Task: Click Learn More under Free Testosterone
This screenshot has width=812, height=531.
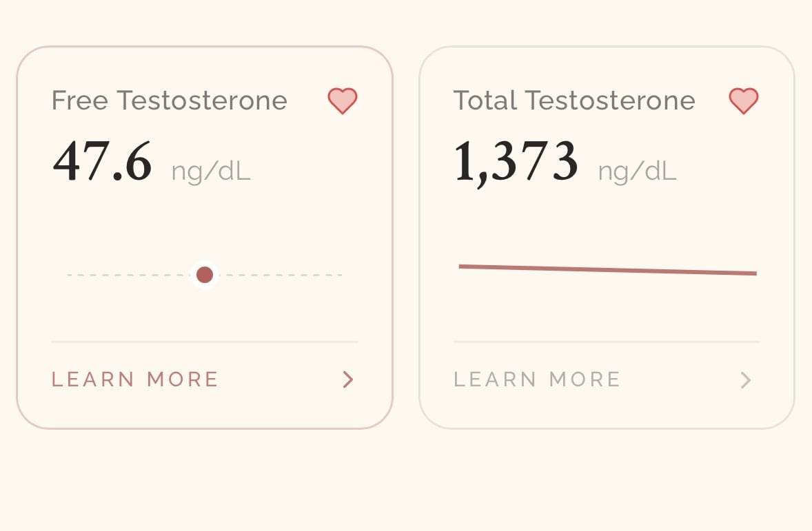Action: [134, 379]
